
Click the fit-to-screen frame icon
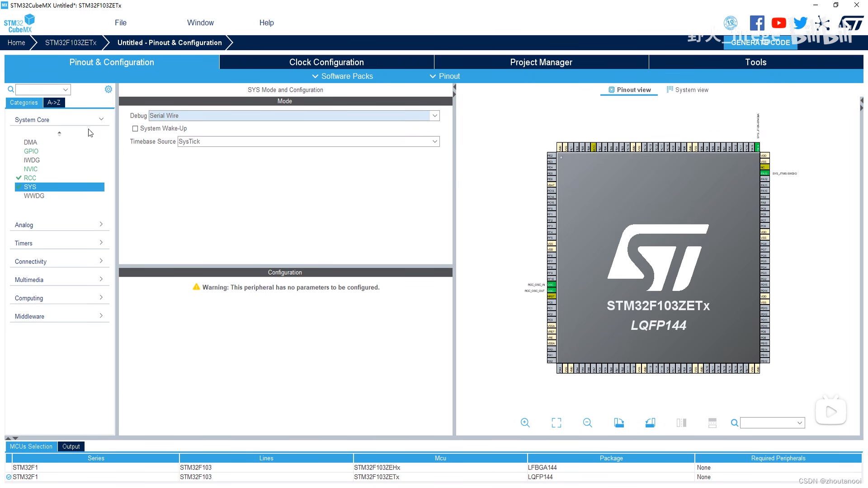[556, 423]
